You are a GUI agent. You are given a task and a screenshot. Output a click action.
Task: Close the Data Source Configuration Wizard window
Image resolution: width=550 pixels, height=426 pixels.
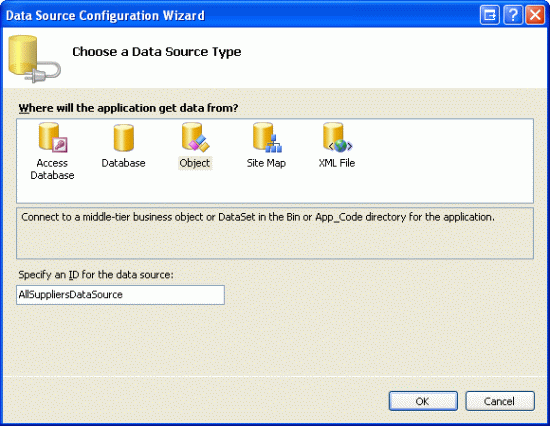(x=535, y=15)
